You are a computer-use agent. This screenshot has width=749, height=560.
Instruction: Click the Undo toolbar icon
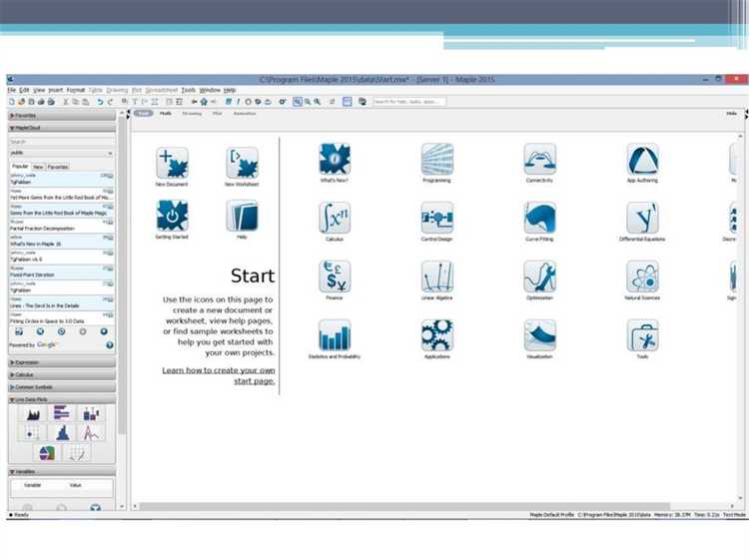pos(100,102)
